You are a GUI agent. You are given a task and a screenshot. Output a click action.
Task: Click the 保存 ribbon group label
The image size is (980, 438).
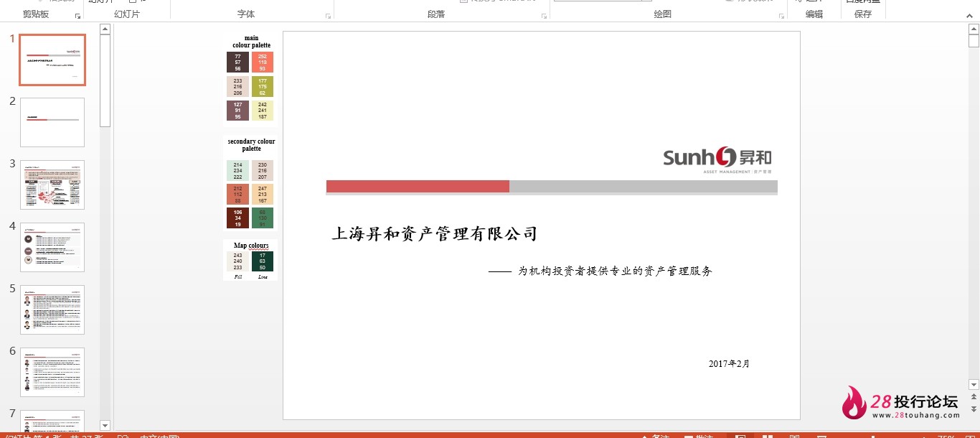coord(863,14)
